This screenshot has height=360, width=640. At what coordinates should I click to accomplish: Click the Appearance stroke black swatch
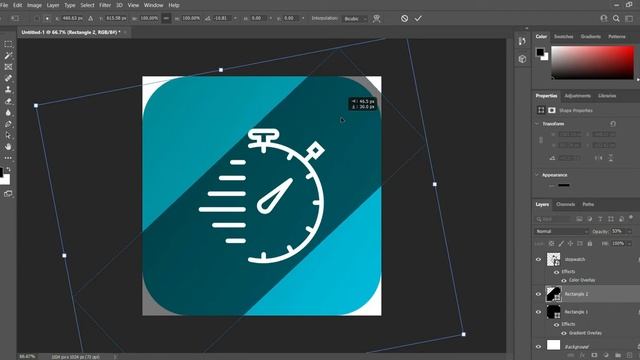(564, 185)
